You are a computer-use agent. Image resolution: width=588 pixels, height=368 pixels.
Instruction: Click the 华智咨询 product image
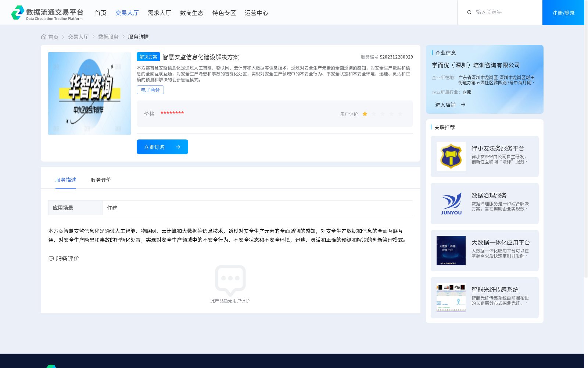tap(89, 93)
